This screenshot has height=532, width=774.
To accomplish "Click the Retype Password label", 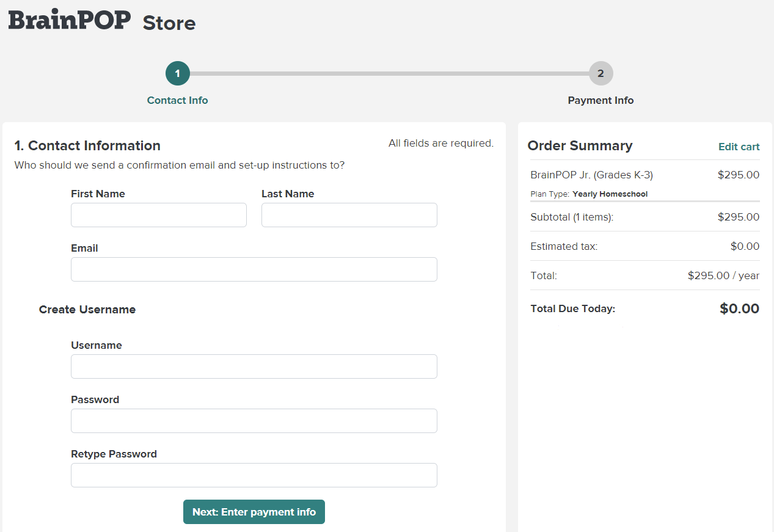I will click(x=114, y=454).
